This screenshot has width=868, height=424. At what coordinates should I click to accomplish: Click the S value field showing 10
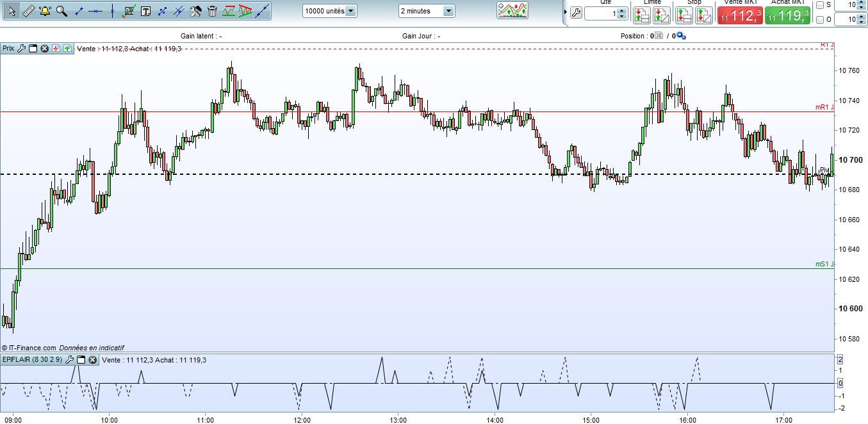click(846, 4)
